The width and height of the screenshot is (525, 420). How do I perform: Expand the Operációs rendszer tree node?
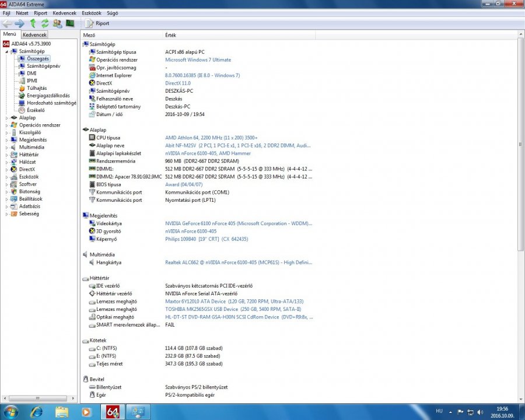pyautogui.click(x=6, y=125)
